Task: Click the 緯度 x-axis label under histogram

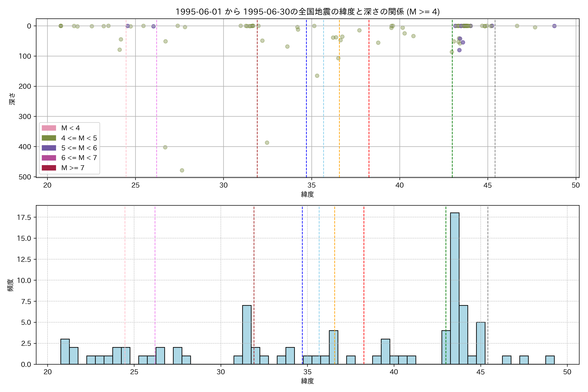Action: pos(307,381)
